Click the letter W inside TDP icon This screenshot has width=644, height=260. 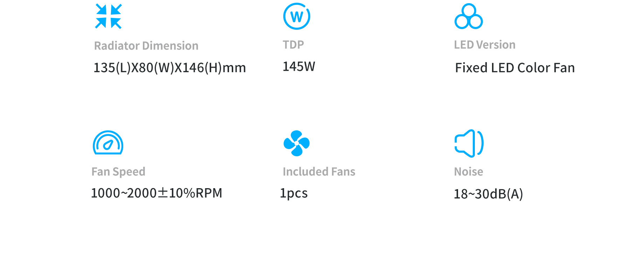pyautogui.click(x=297, y=17)
